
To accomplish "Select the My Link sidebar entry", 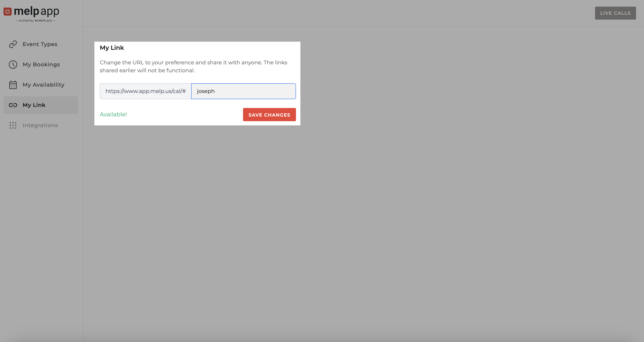I will coord(34,105).
